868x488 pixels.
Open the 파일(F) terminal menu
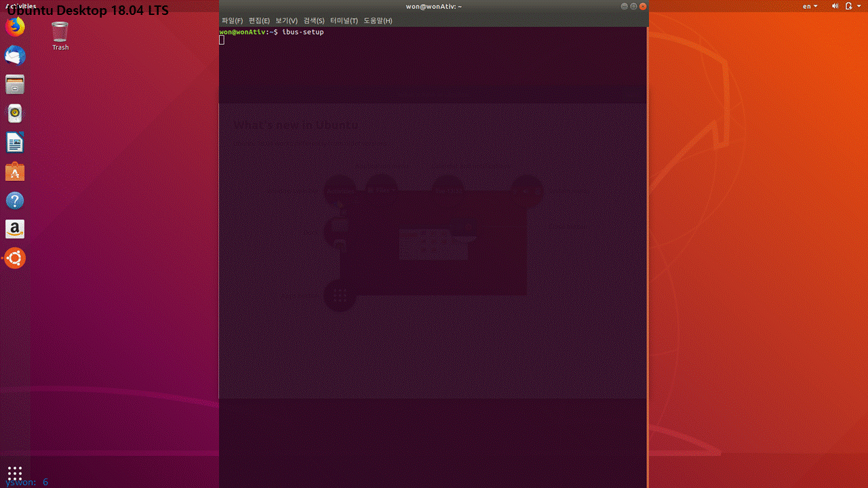(x=232, y=21)
